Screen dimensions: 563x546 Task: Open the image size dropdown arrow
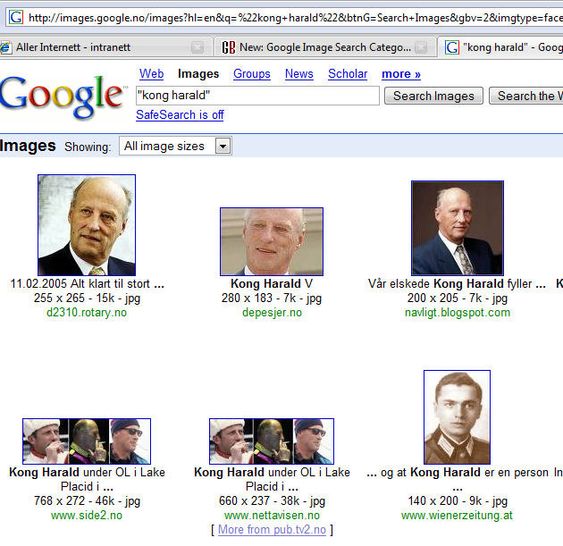click(x=223, y=146)
